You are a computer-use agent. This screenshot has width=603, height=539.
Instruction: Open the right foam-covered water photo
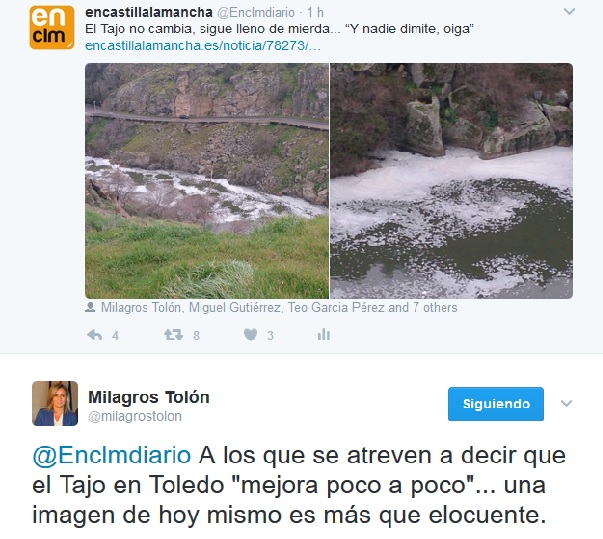pyautogui.click(x=451, y=181)
